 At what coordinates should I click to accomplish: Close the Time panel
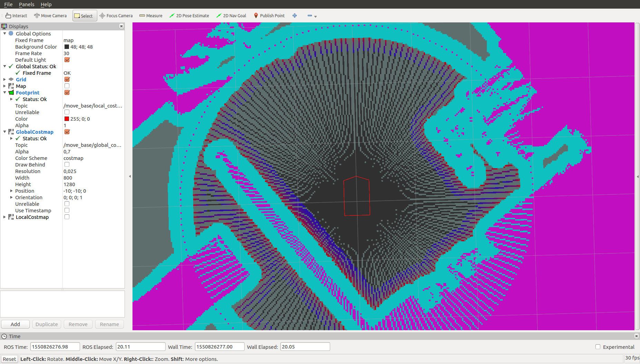coord(637,336)
